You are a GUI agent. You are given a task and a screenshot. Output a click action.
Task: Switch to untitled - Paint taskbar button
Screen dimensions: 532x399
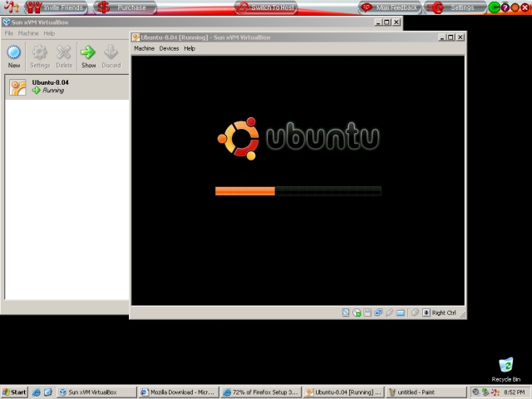tap(426, 392)
